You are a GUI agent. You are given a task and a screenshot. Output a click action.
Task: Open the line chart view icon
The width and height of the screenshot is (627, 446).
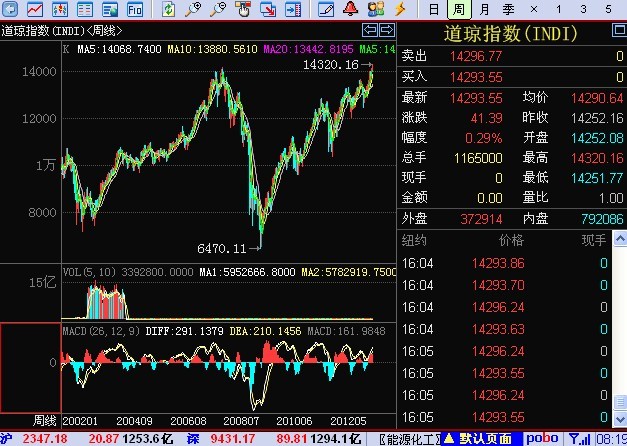tap(35, 9)
